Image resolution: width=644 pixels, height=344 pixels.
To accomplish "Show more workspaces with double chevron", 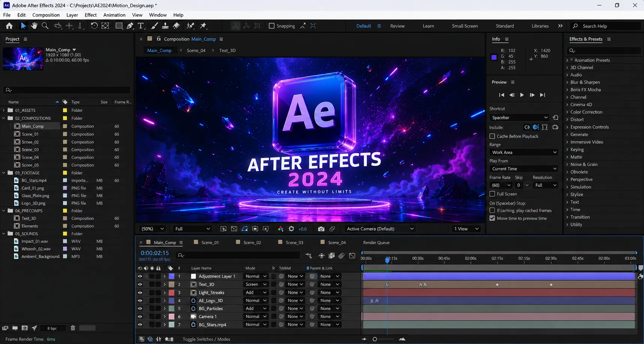I will (560, 26).
